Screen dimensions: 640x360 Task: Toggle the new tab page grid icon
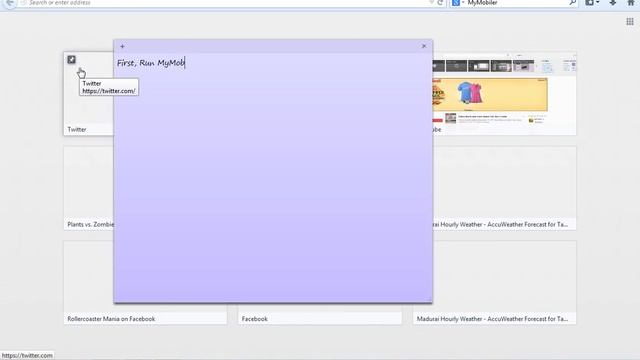click(630, 22)
